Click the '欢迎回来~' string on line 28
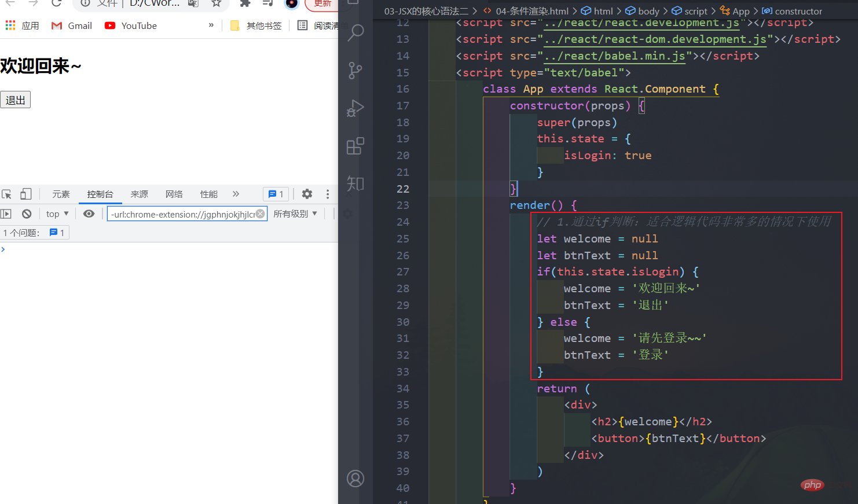The width and height of the screenshot is (858, 504). tap(666, 288)
